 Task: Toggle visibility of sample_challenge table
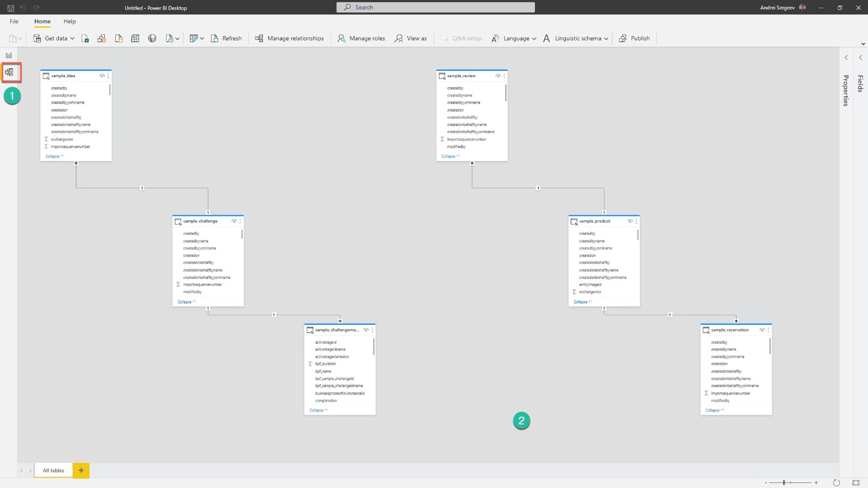point(234,221)
